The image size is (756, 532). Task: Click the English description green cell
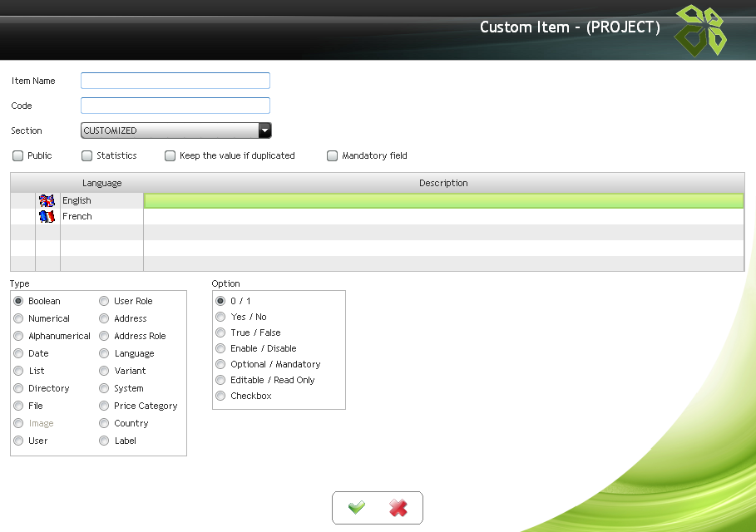coord(443,200)
